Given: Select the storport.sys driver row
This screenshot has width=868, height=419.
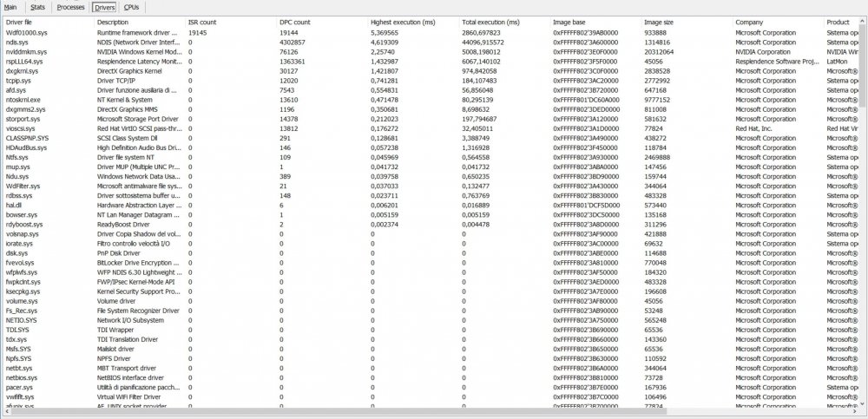Looking at the screenshot, I should (431, 119).
